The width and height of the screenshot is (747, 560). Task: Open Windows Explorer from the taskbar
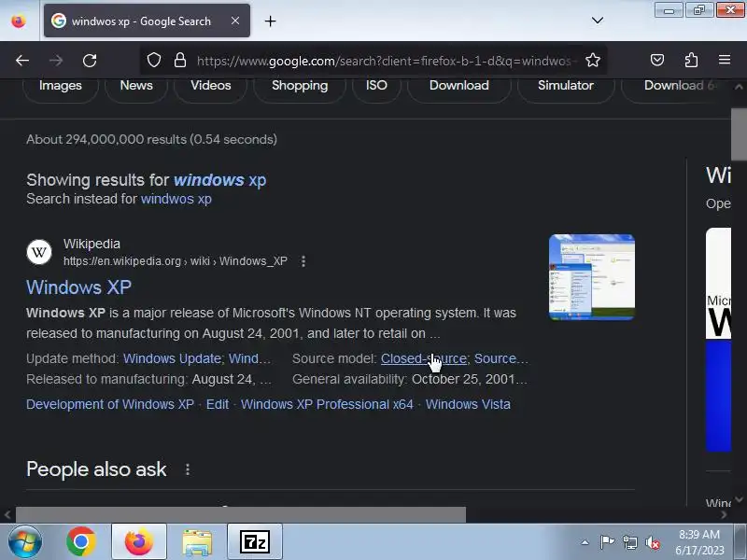point(197,542)
